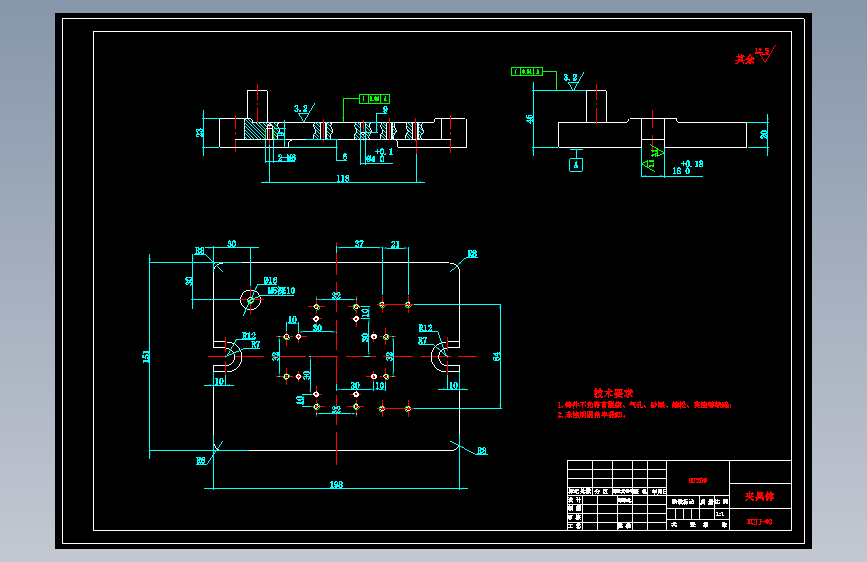867x562 pixels.
Task: Select the second technical requirement line
Action: (x=592, y=415)
